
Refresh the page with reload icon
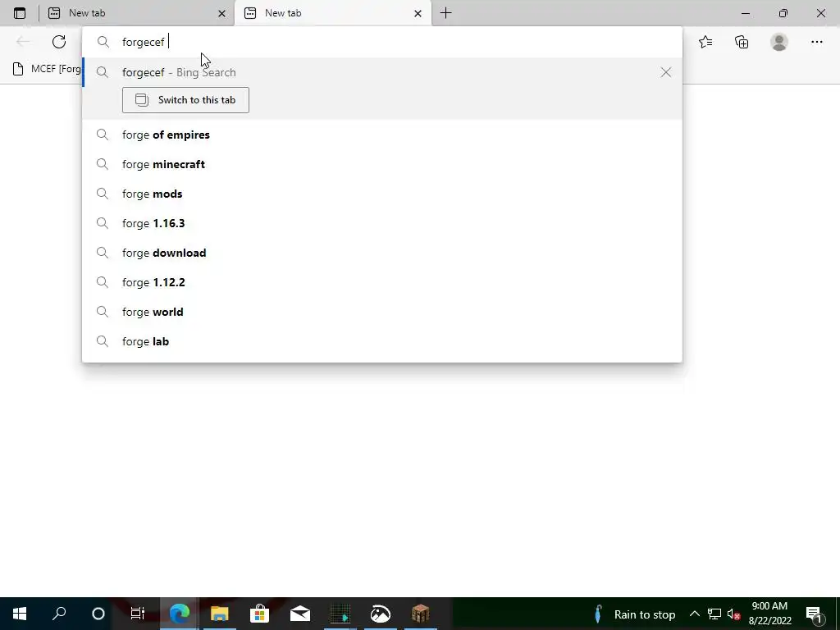pyautogui.click(x=59, y=42)
